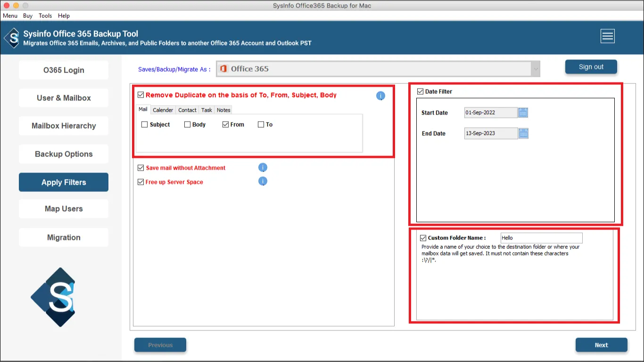The image size is (644, 362).
Task: Enable the Subject duplicate checkbox
Action: pos(145,124)
